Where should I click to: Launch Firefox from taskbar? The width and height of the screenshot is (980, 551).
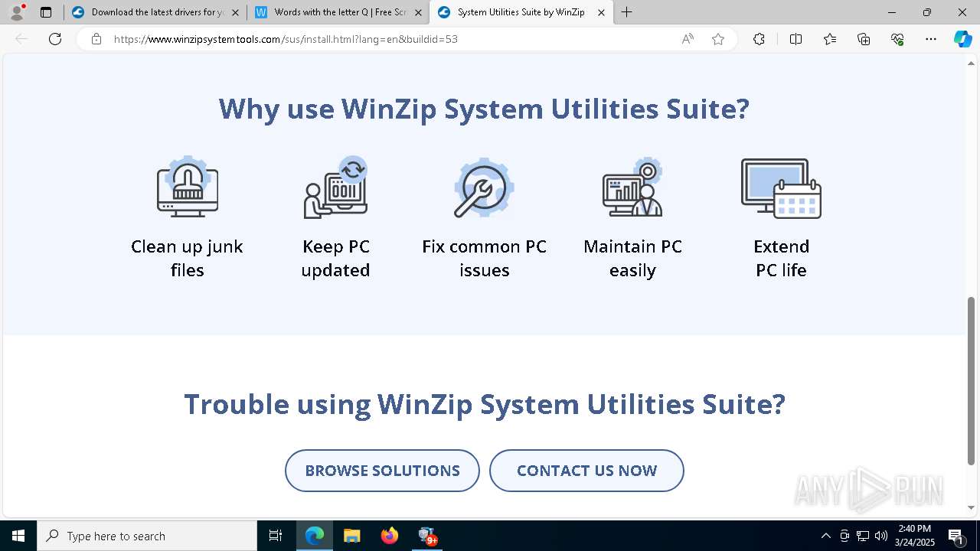tap(390, 536)
